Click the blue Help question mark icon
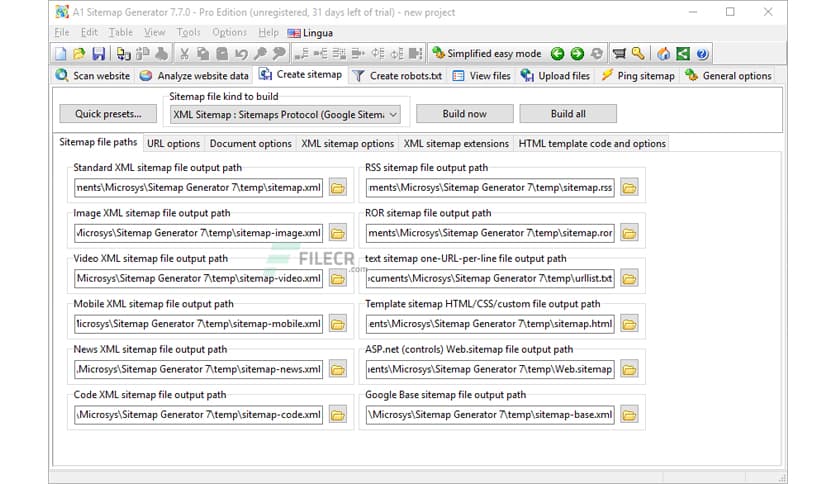836x484 pixels. click(702, 54)
